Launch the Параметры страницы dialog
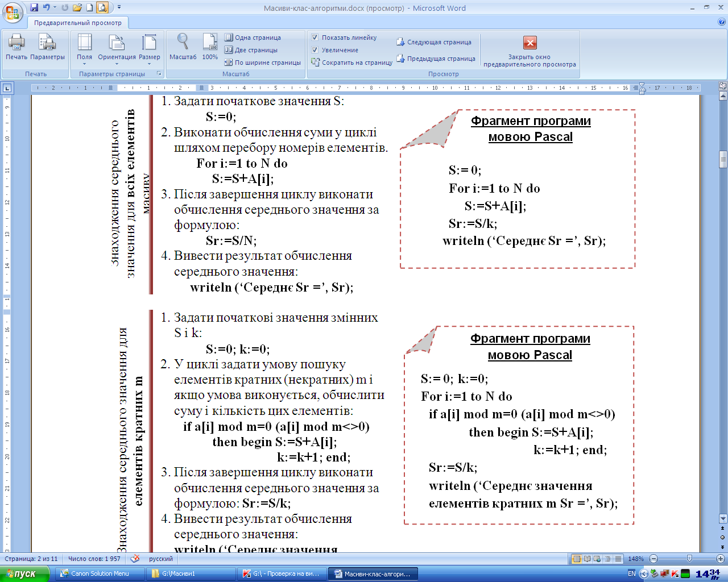 click(x=159, y=74)
